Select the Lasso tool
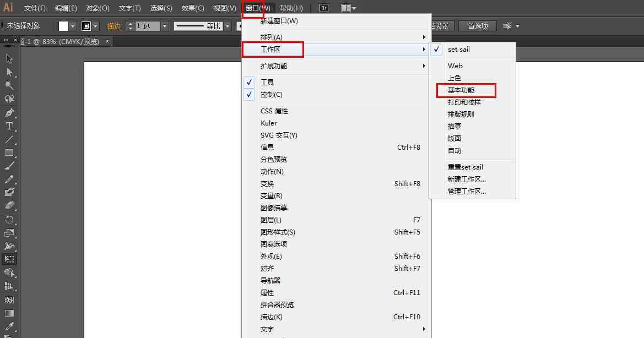Screen dimensions: 644x338 (9, 99)
